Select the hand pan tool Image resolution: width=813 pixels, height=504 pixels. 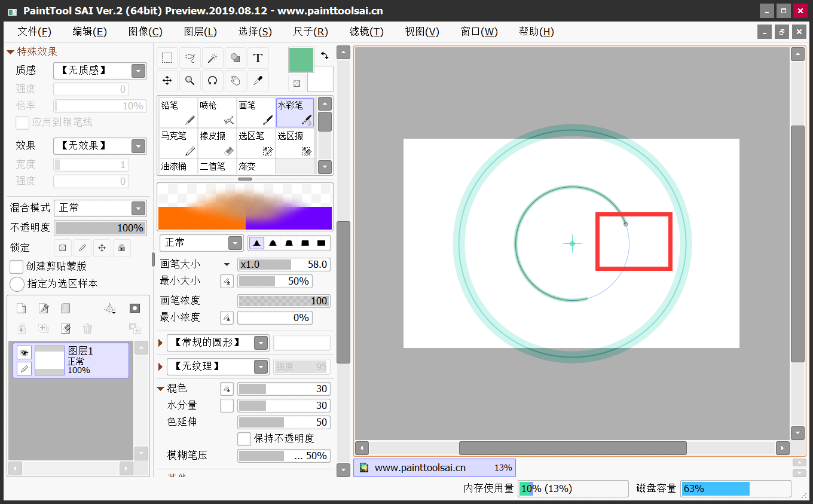point(235,81)
